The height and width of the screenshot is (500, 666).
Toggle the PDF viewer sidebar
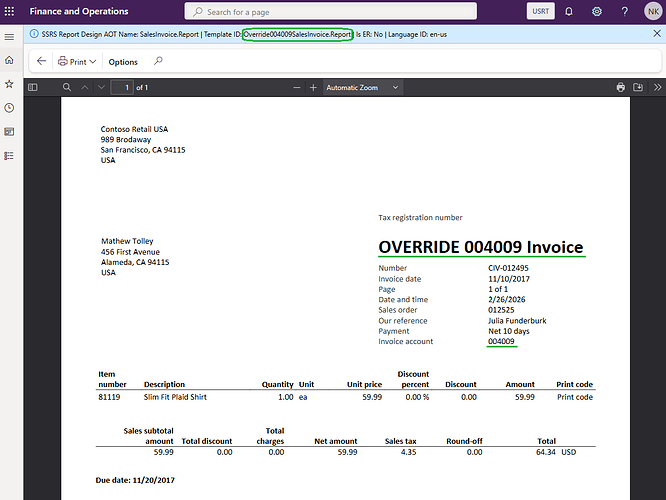[x=33, y=88]
